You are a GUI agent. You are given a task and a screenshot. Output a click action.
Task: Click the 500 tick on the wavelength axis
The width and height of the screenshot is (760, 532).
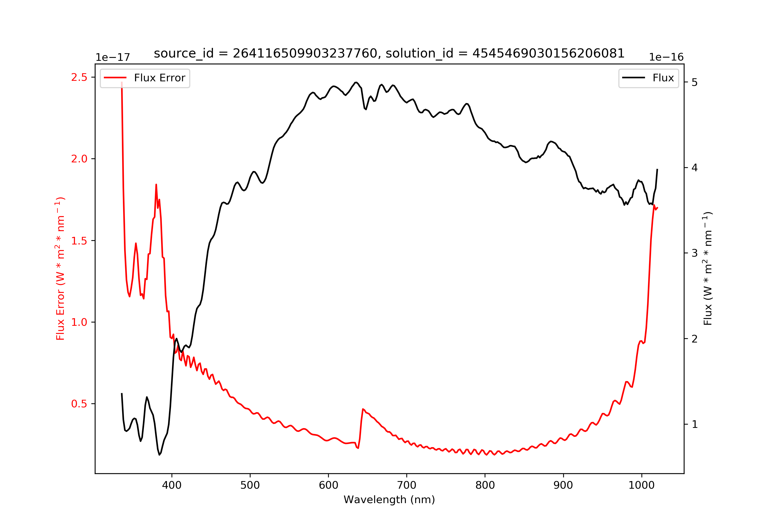[250, 485]
